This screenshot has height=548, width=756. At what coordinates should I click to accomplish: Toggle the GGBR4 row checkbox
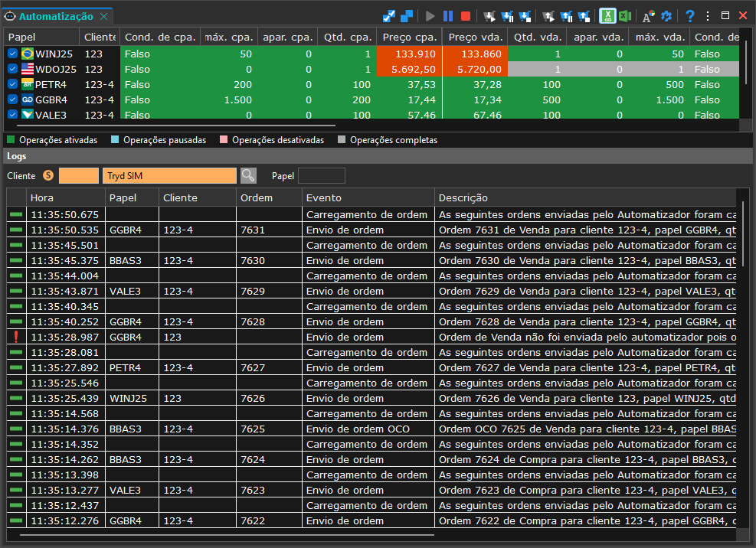12,99
